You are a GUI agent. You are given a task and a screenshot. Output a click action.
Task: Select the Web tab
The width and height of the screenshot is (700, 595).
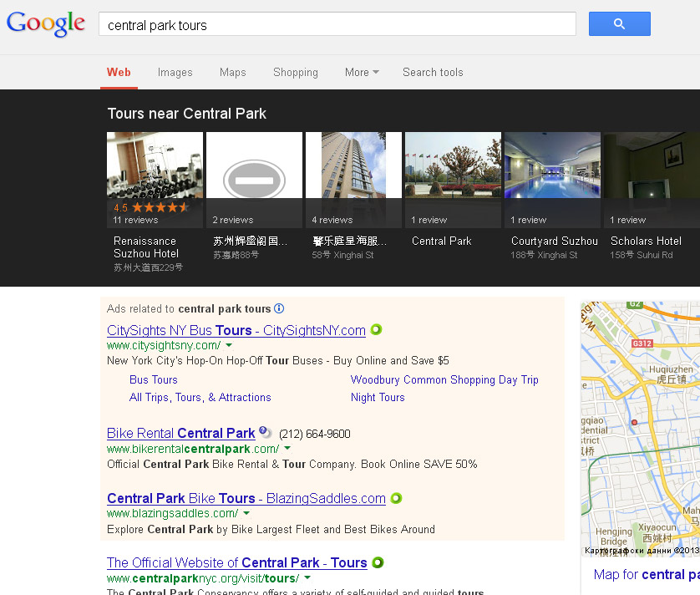[x=119, y=73]
